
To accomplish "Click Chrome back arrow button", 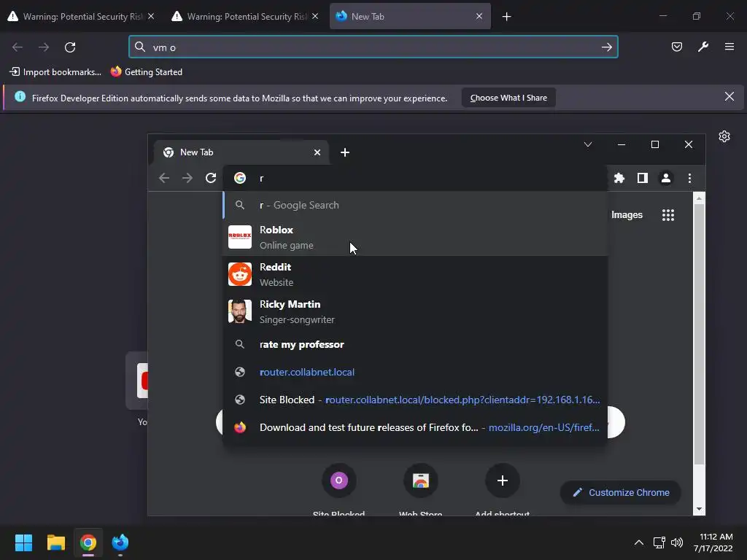I will click(164, 178).
